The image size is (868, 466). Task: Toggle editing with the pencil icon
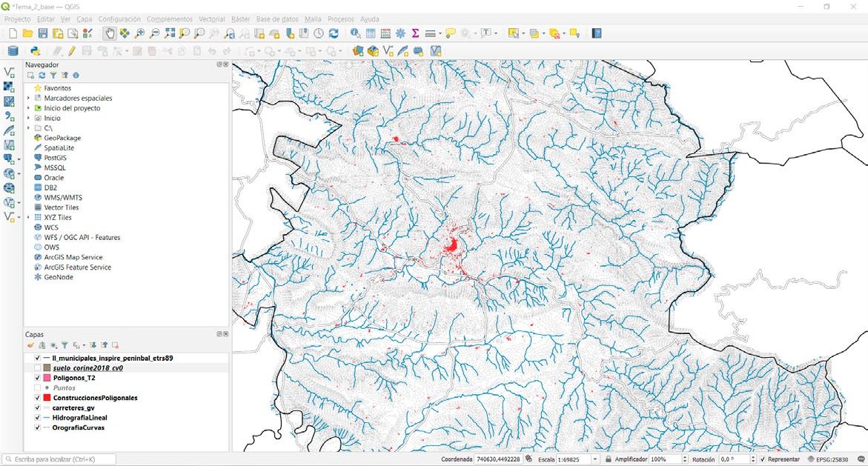pos(71,51)
